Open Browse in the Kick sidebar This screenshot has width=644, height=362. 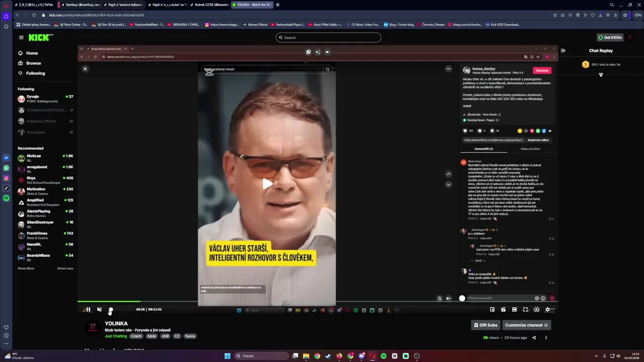tap(30, 63)
